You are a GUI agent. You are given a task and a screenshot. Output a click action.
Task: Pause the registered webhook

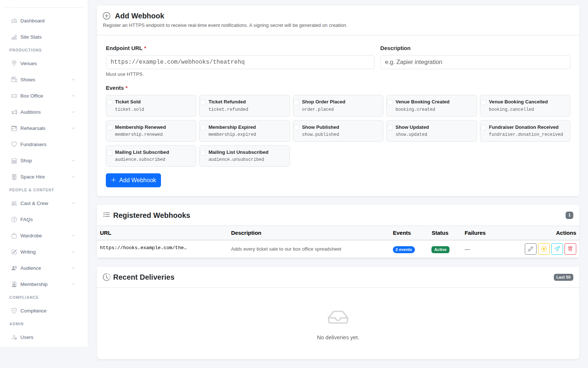click(544, 249)
